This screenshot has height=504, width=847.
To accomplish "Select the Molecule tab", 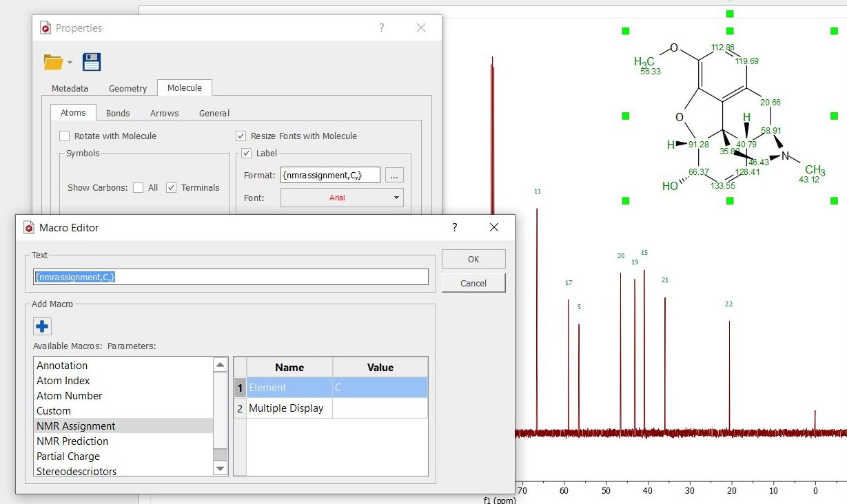I will coord(185,87).
